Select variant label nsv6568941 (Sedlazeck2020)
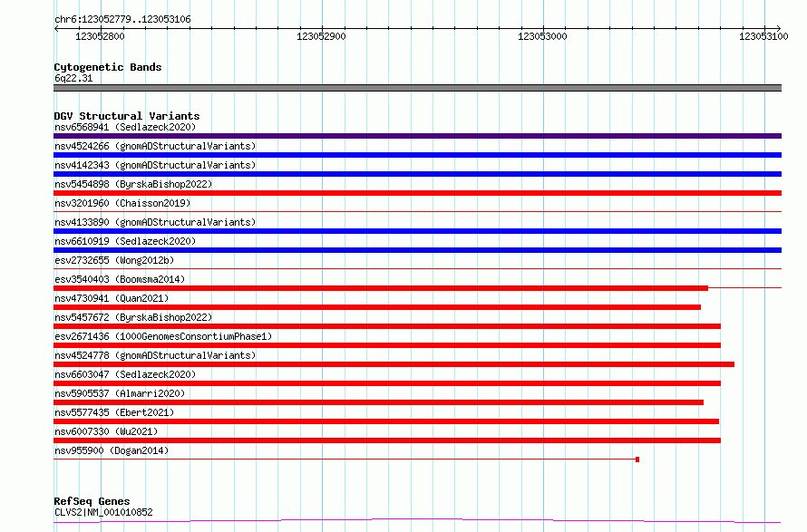Screen dimensions: 807x532 pyautogui.click(x=125, y=127)
